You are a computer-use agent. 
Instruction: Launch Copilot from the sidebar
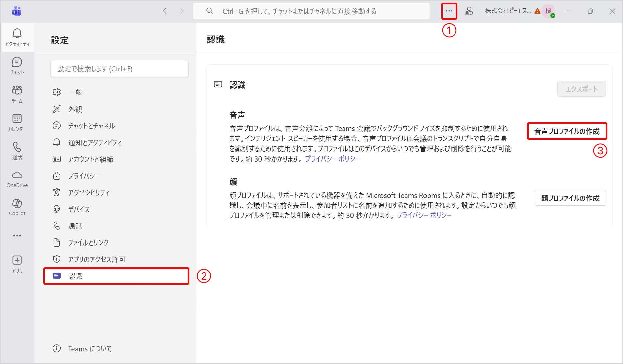(17, 207)
